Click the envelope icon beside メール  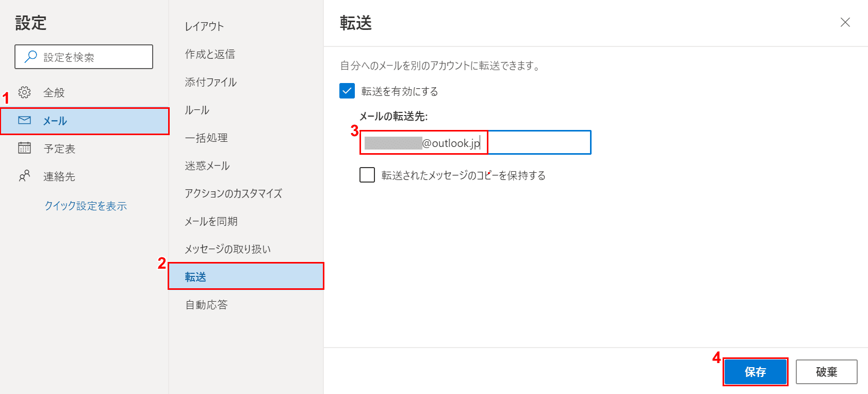point(24,120)
